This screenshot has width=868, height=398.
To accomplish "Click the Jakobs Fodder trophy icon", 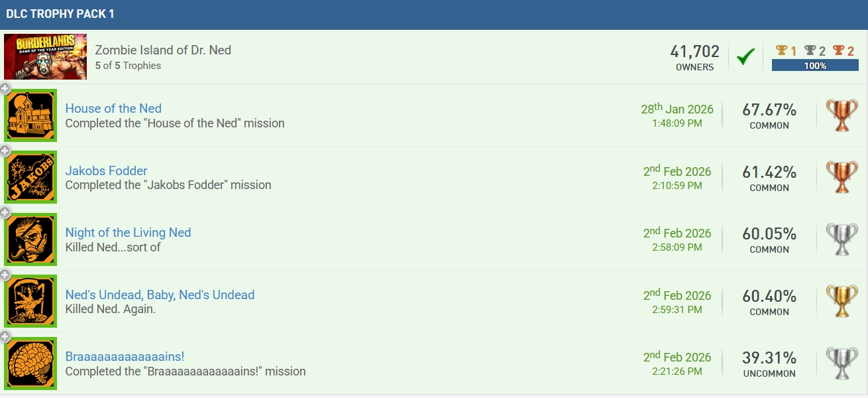I will [30, 178].
